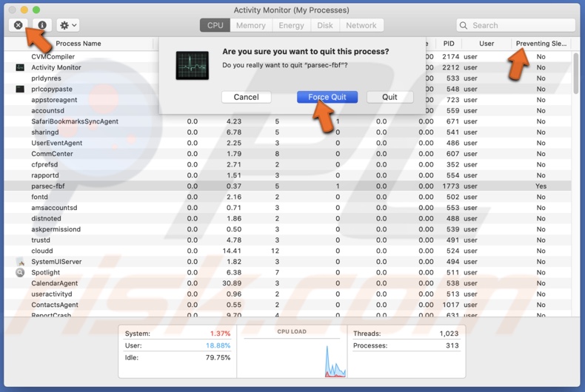Click the Activity Monitor row icon

[20, 67]
